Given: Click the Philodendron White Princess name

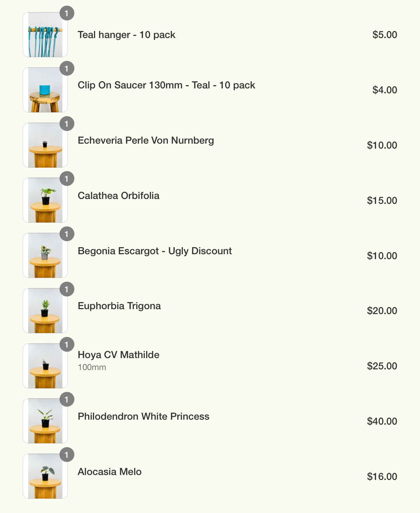Looking at the screenshot, I should pyautogui.click(x=143, y=417).
